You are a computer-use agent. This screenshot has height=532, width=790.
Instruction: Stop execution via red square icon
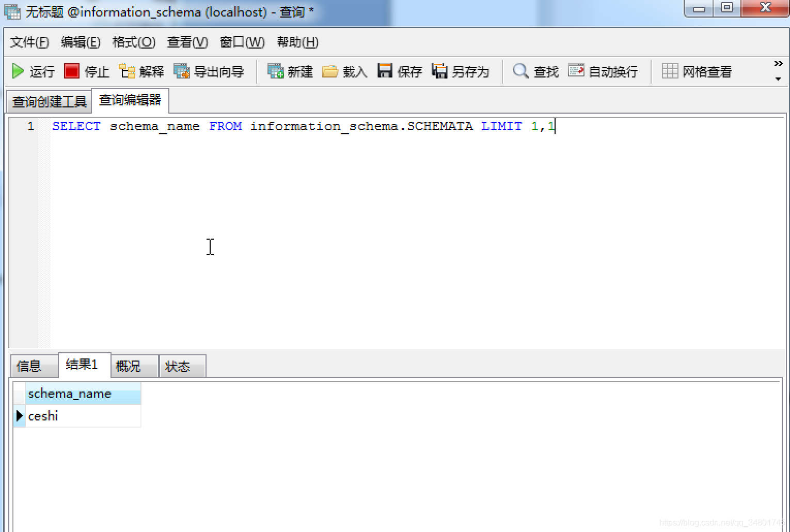click(x=72, y=71)
